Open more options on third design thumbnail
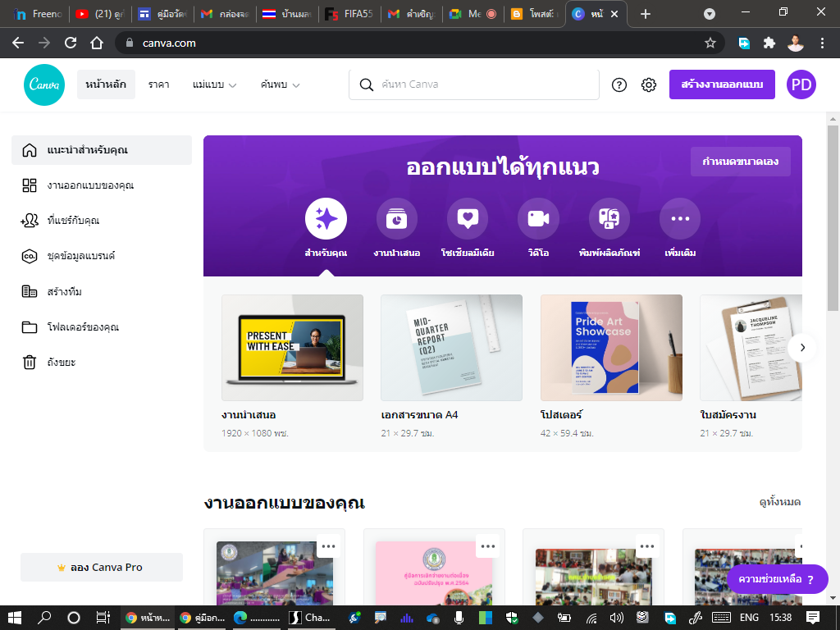 pyautogui.click(x=647, y=546)
